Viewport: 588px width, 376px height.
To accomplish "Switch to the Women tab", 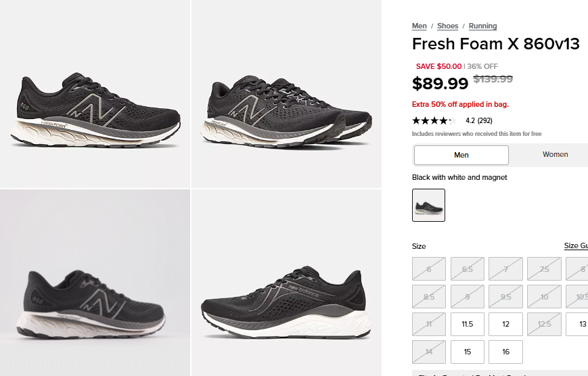I will [555, 155].
